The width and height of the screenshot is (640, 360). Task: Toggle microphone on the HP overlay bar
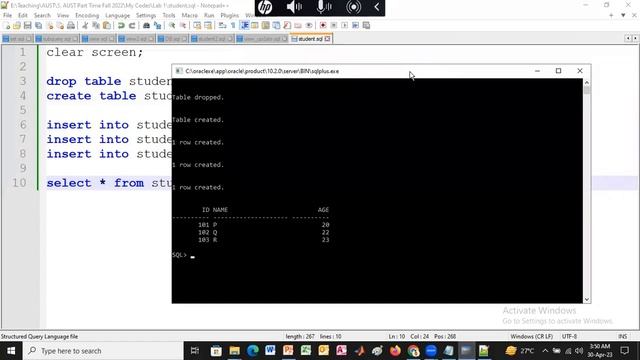tap(324, 7)
